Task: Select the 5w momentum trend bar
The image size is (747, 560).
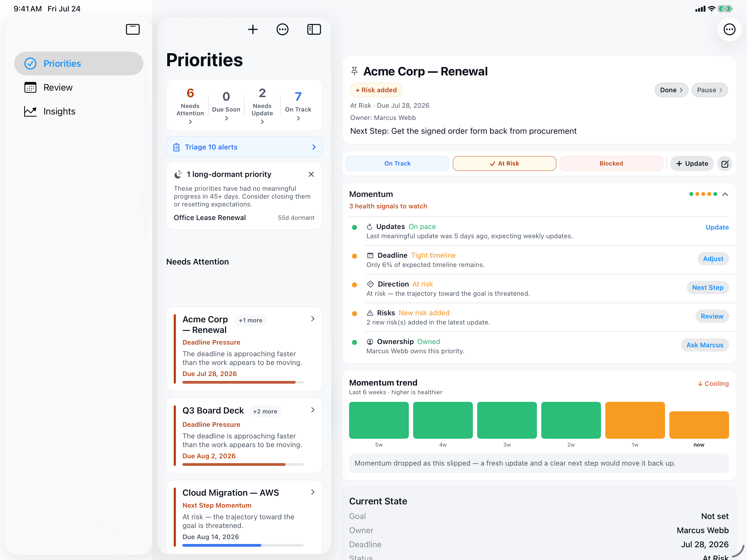Action: pos(379,420)
